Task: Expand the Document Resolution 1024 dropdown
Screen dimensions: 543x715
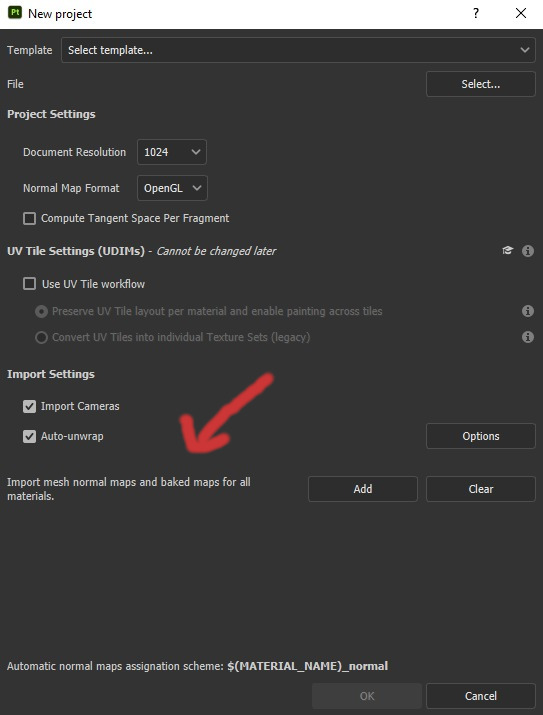Action: pyautogui.click(x=172, y=152)
